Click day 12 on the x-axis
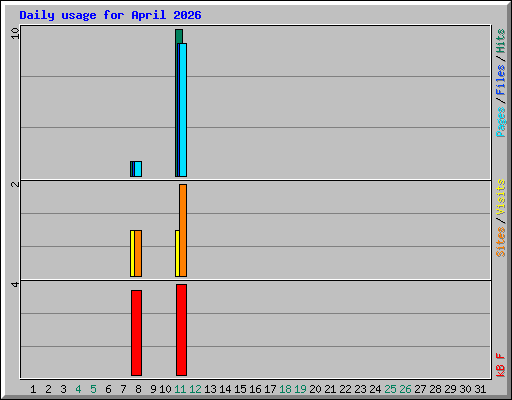512x400 pixels. click(x=195, y=389)
